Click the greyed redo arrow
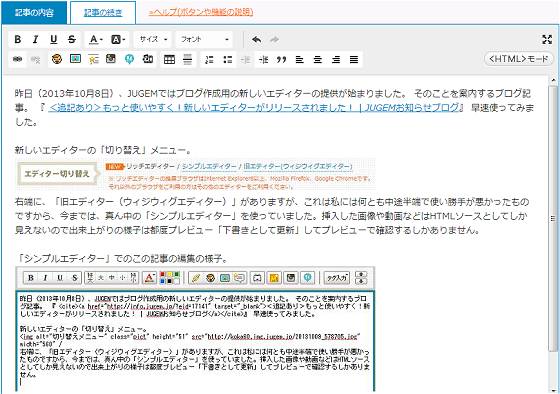The height and width of the screenshot is (394, 560). (x=274, y=39)
